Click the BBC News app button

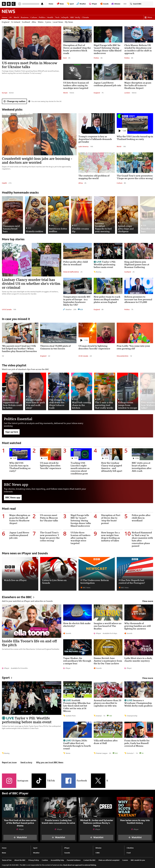pyautogui.click(x=13, y=497)
